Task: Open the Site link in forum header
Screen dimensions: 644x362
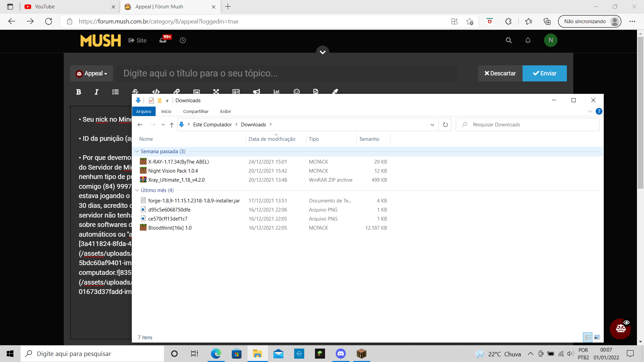Action: 138,40
